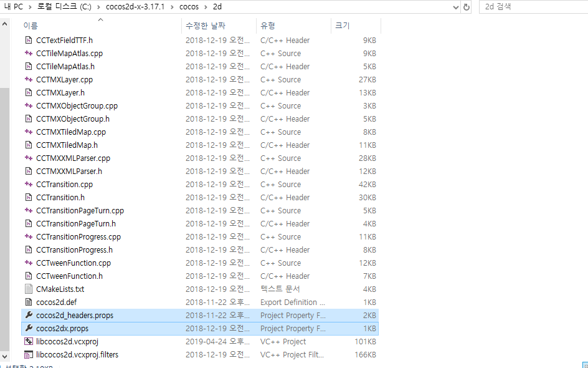The width and height of the screenshot is (588, 368).
Task: Expand the chevron after 로컬 디스크 (C:)
Action: [x=98, y=7]
